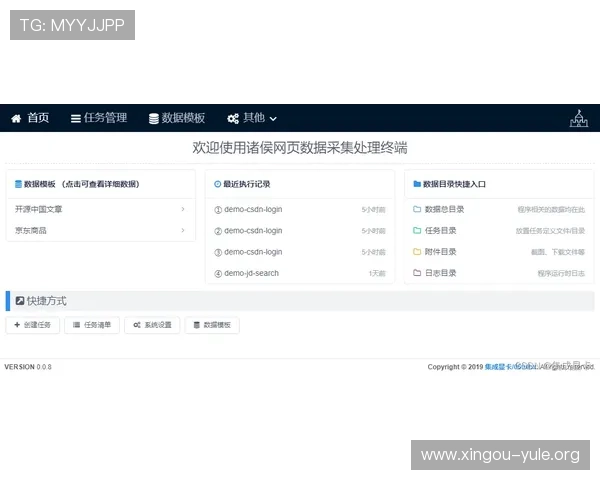Click VERSION 0.0.8 footer text
This screenshot has height=480, width=600.
[x=28, y=367]
